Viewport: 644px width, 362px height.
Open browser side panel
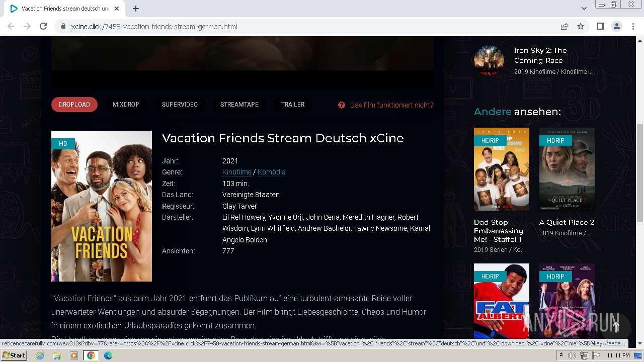pos(600,27)
